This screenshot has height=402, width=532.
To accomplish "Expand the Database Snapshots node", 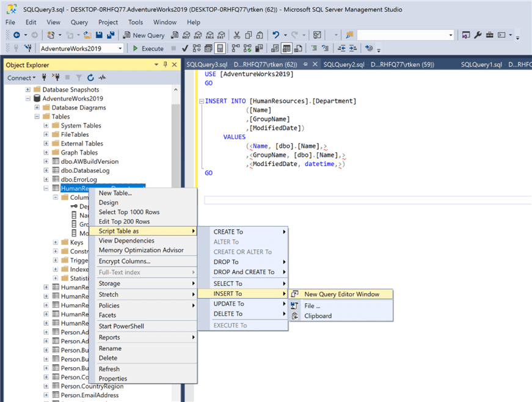I will tap(28, 90).
